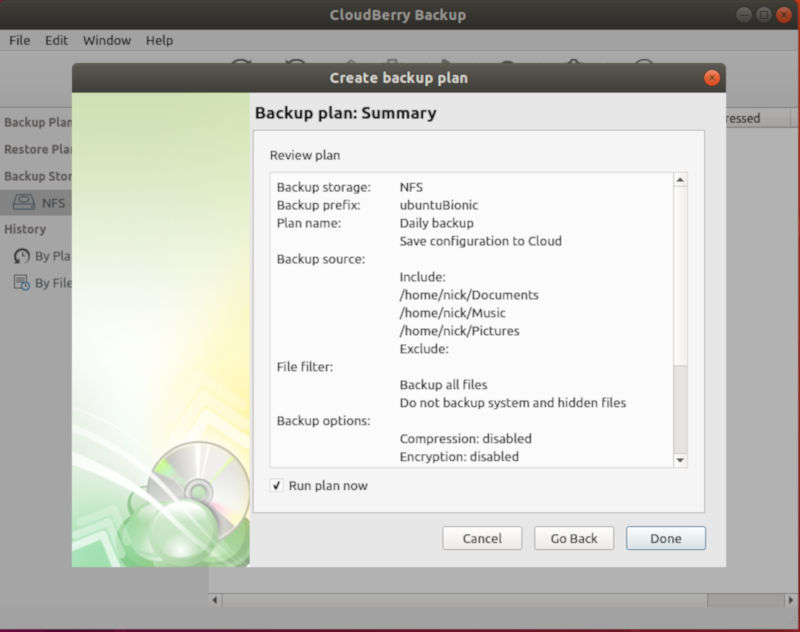
Task: Open the Window menu
Action: [x=107, y=40]
